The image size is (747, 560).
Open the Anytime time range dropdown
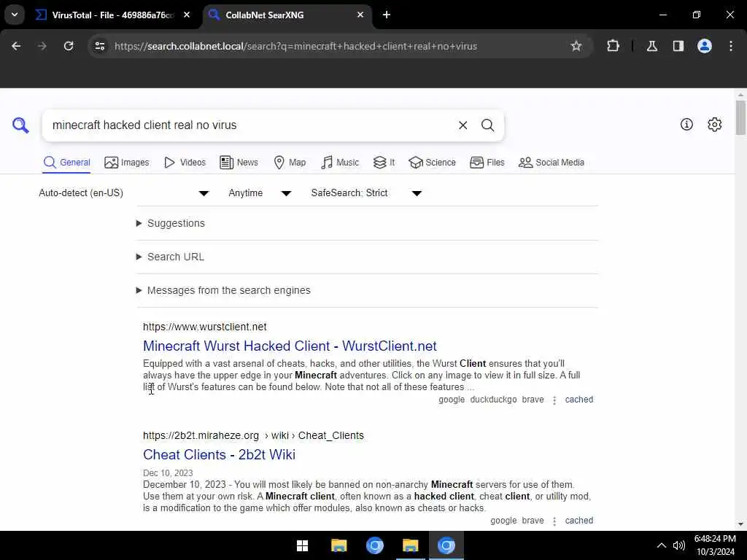point(260,192)
